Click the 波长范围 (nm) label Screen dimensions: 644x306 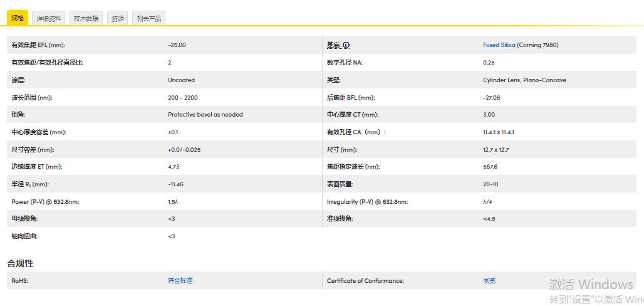[x=32, y=97]
